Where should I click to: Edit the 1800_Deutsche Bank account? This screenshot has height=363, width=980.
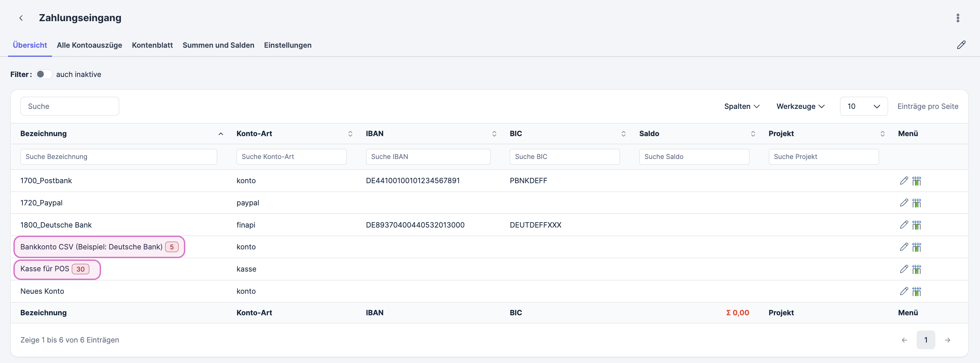[x=904, y=225]
